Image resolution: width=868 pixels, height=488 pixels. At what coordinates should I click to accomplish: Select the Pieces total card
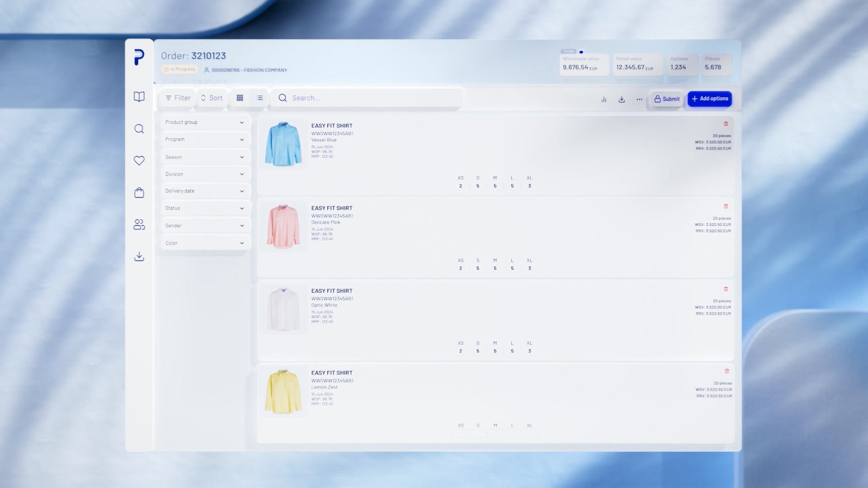pos(717,65)
